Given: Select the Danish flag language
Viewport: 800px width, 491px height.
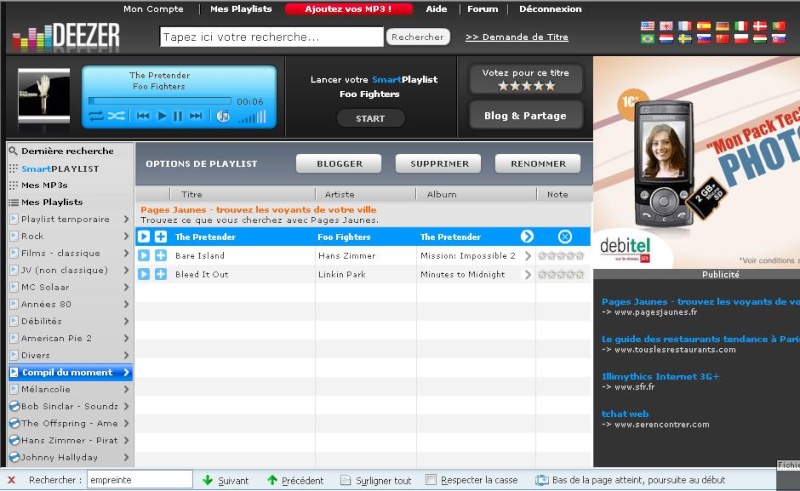Looking at the screenshot, I should (760, 26).
